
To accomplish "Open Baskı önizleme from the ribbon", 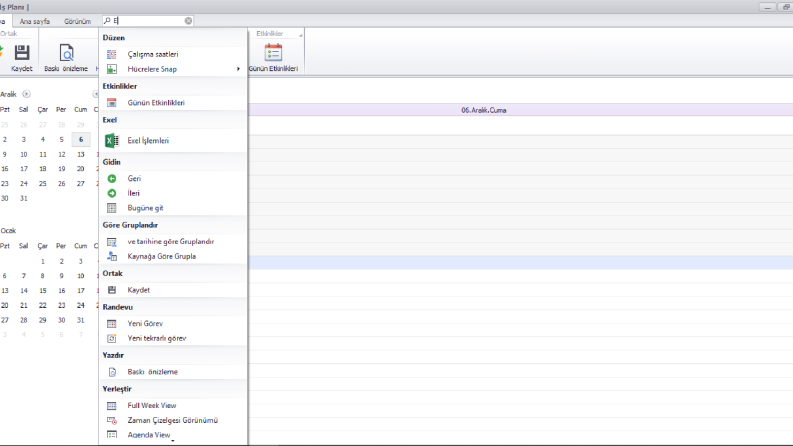I will pyautogui.click(x=66, y=58).
